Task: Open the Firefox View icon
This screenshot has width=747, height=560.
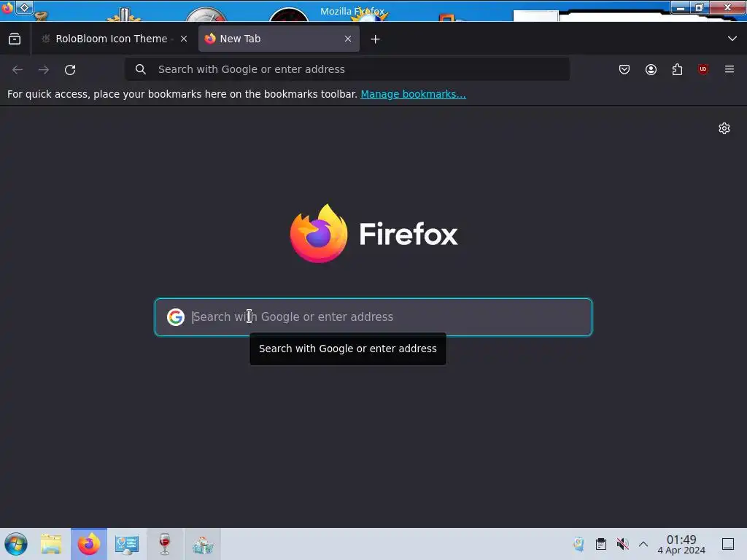Action: [x=15, y=39]
